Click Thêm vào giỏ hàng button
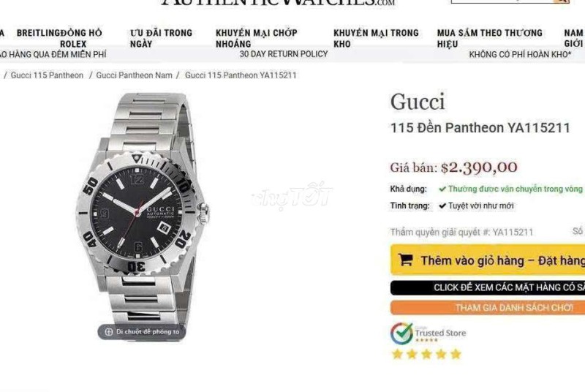This screenshot has width=585, height=392. [x=488, y=260]
